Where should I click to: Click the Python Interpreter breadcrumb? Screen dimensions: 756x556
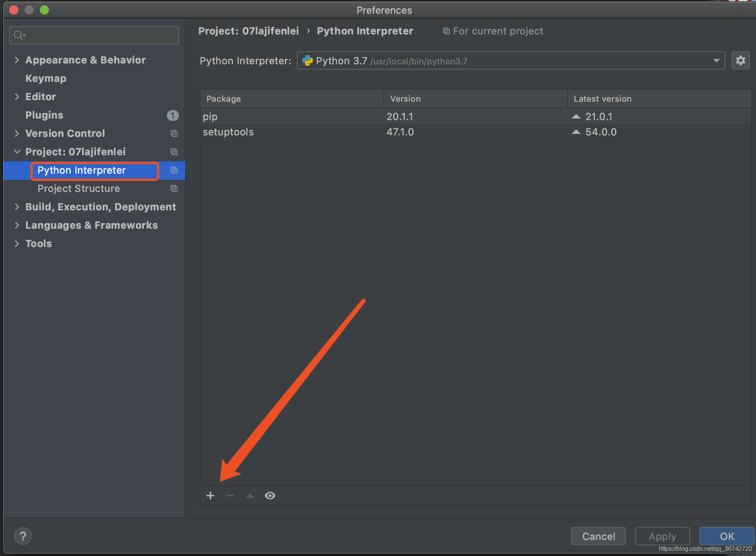[365, 31]
